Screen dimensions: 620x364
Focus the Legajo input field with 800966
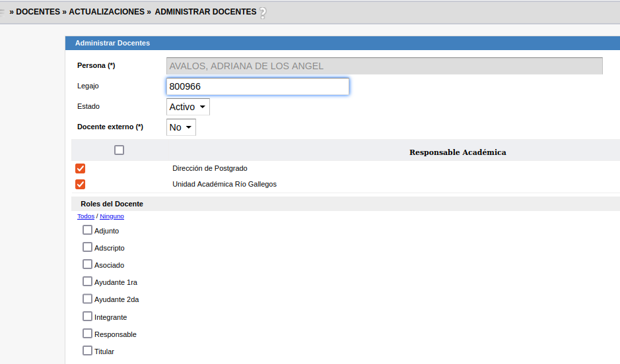[x=258, y=86]
